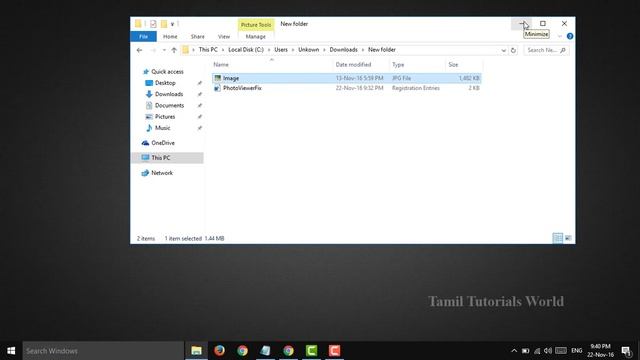This screenshot has height=360, width=640.
Task: Click 'This PC' in the address breadcrumb
Action: coord(208,50)
